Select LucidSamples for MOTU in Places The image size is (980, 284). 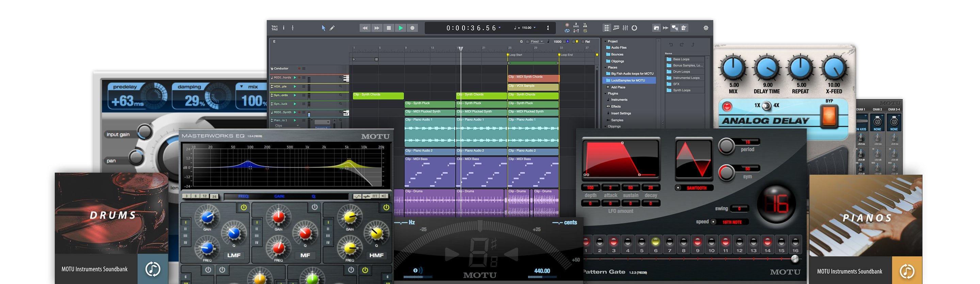(x=628, y=80)
